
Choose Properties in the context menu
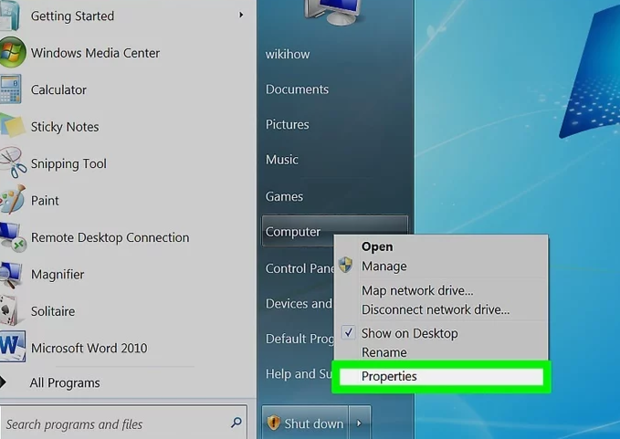coord(441,377)
